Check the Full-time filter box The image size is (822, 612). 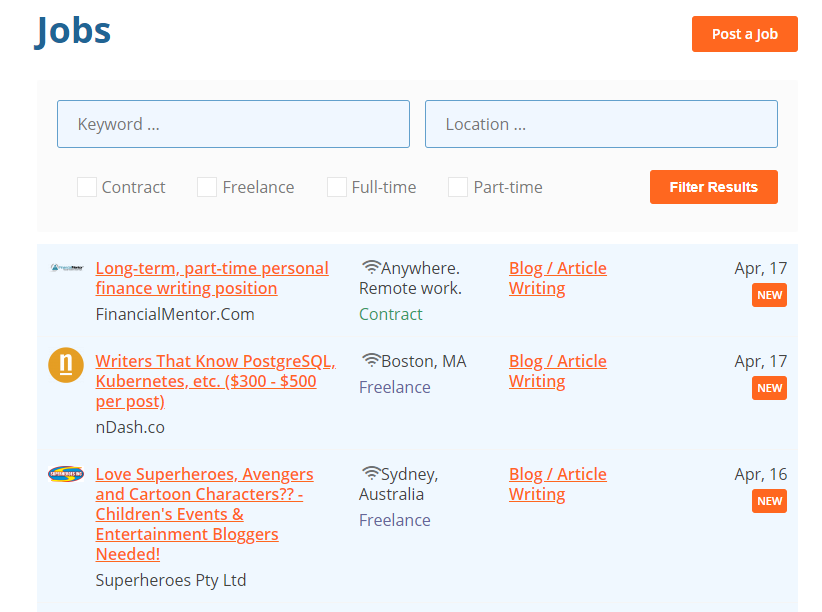[337, 187]
